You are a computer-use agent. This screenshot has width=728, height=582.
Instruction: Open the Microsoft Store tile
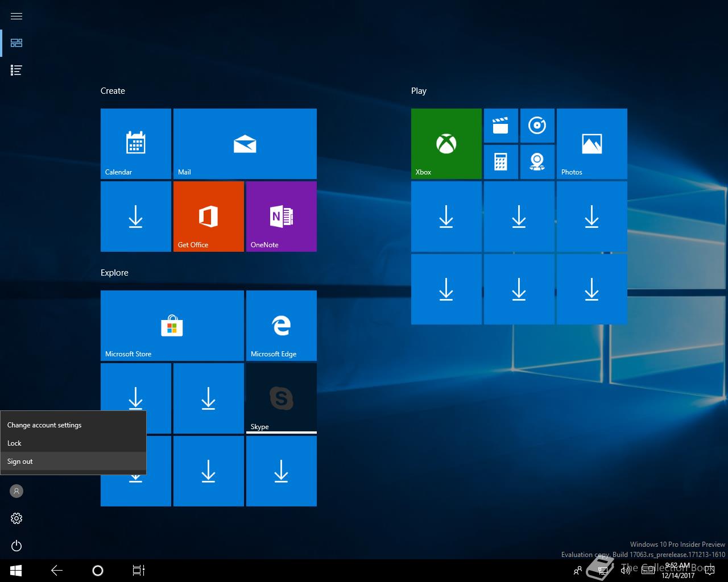(x=172, y=326)
